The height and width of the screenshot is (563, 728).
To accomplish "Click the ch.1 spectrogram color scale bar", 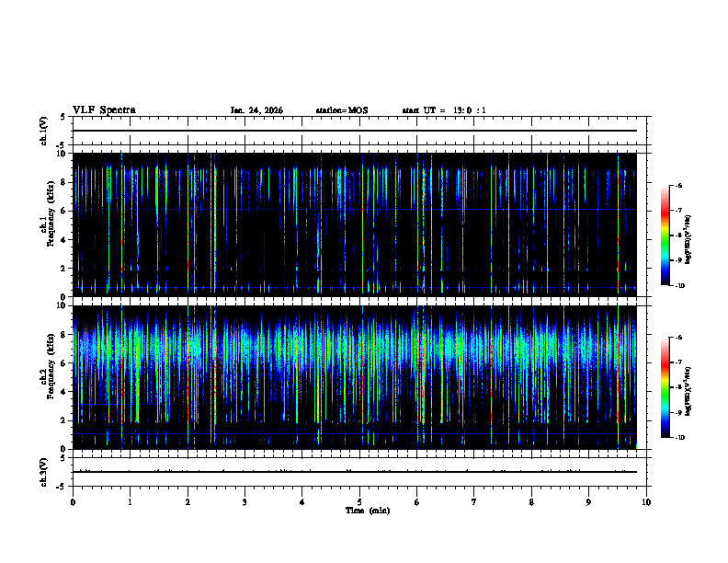I will 665,236.
